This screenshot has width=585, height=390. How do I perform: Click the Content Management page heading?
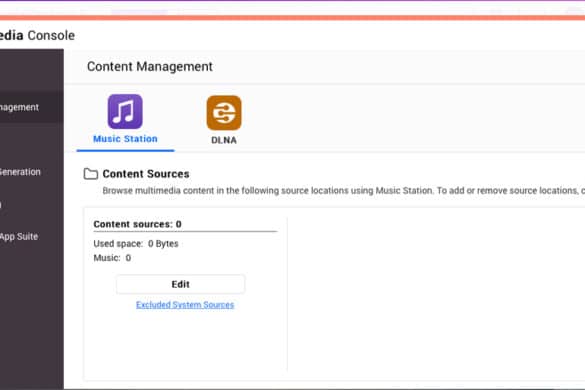150,66
